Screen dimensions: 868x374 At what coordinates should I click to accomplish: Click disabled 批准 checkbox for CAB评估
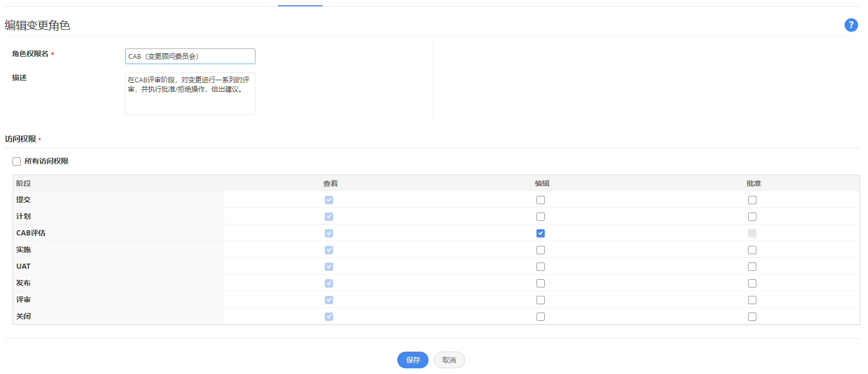pos(752,233)
